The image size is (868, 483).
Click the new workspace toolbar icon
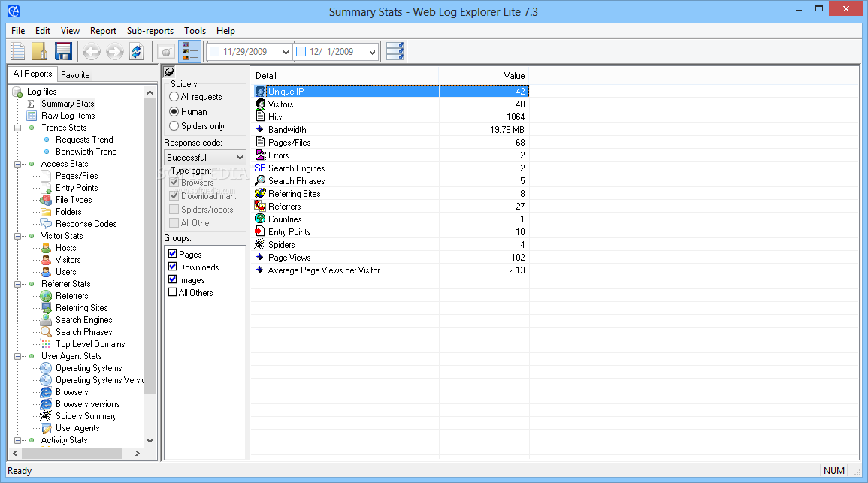[x=18, y=51]
